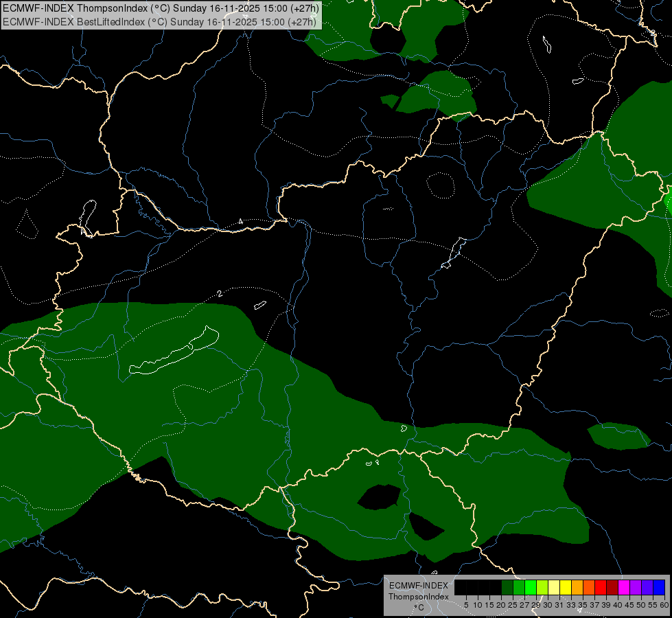The height and width of the screenshot is (618, 672).
Task: Click the black 15–20 legend swatch
Action: click(496, 587)
